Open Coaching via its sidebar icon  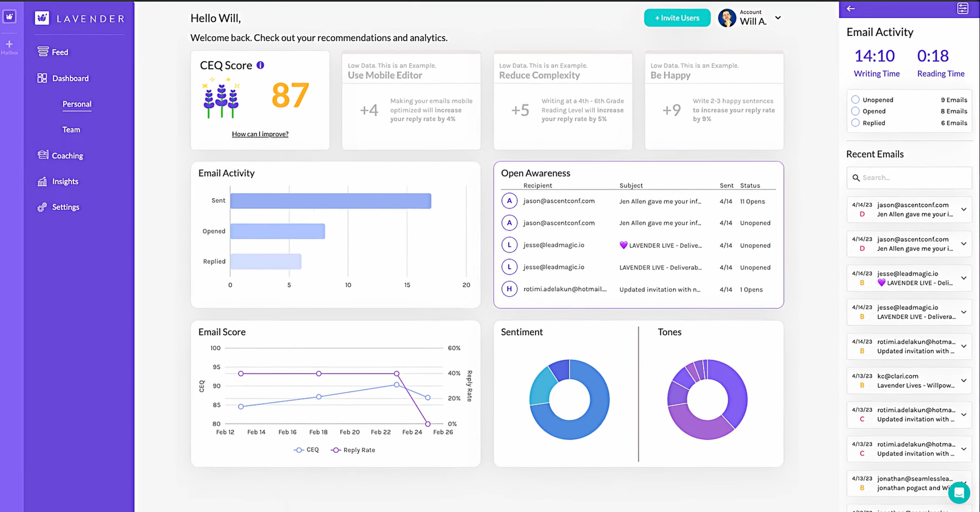coord(43,155)
